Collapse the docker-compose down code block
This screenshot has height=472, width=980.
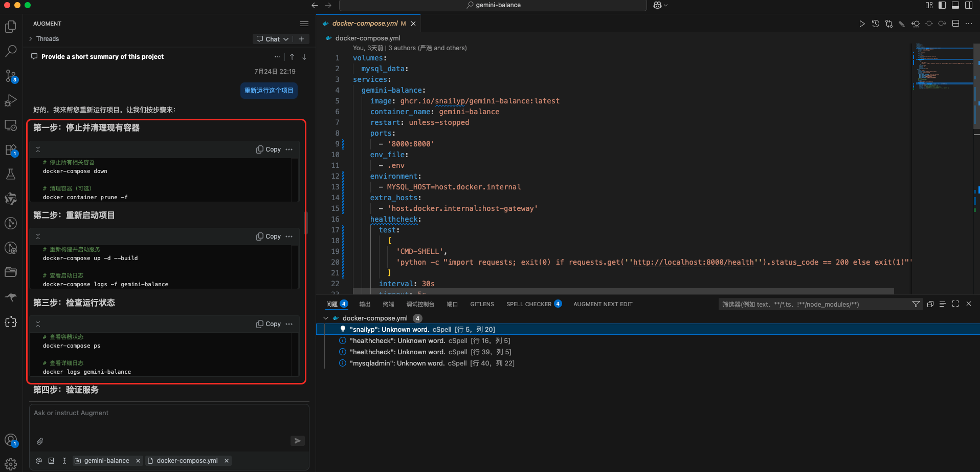38,149
